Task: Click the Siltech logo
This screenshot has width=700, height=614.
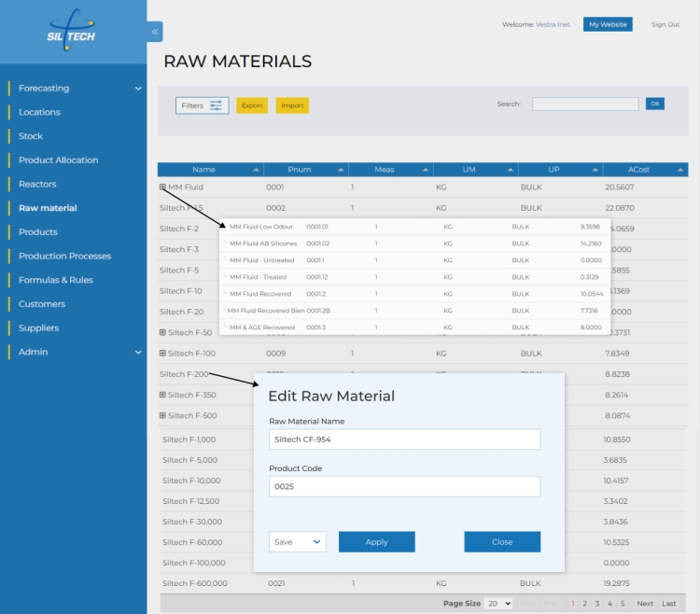Action: click(x=71, y=30)
